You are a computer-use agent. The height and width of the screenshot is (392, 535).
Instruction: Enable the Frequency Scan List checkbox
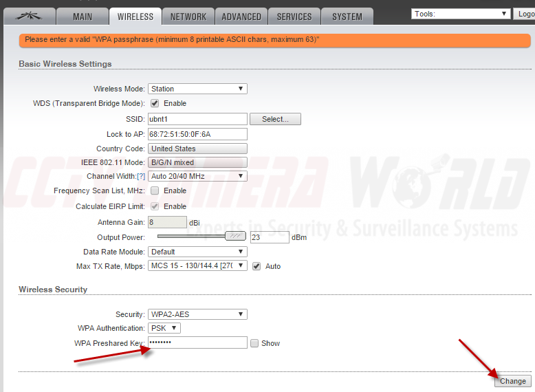(x=155, y=190)
